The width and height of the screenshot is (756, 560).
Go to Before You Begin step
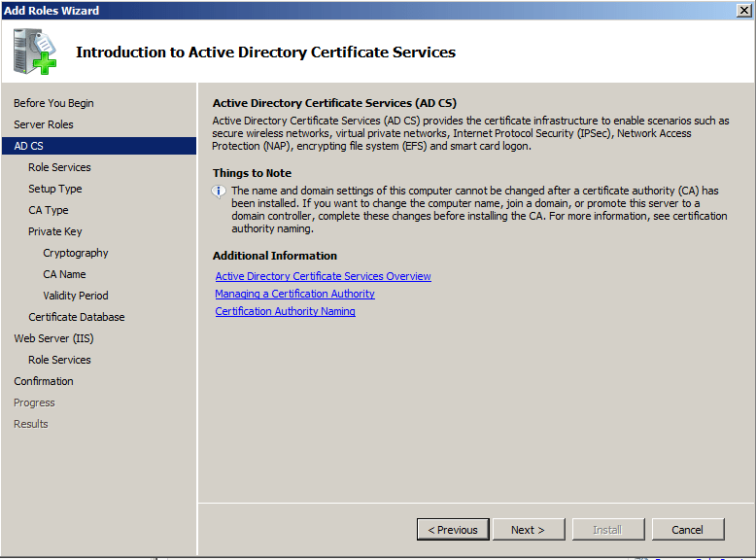tap(53, 103)
